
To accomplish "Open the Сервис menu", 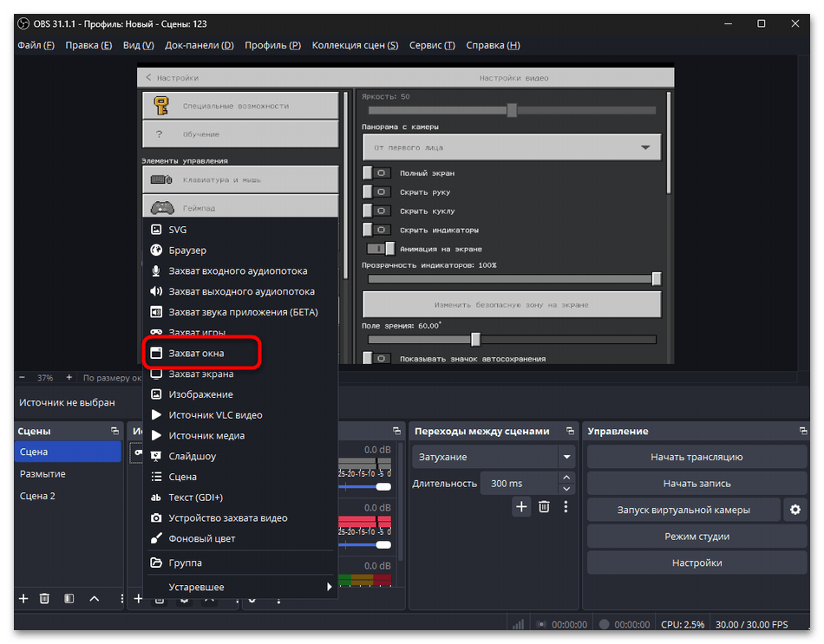I will coord(432,45).
